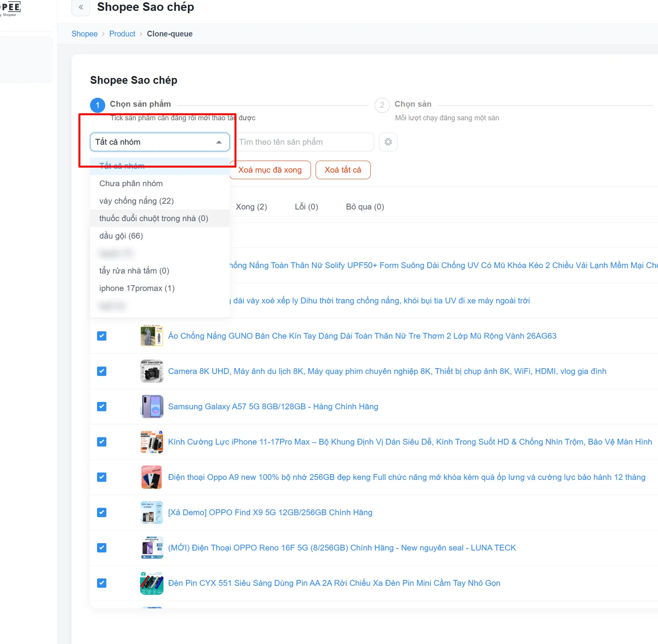The width and height of the screenshot is (658, 644).
Task: Uncheck the Áo Chống Nắng GUNO checkbox
Action: pyautogui.click(x=102, y=336)
